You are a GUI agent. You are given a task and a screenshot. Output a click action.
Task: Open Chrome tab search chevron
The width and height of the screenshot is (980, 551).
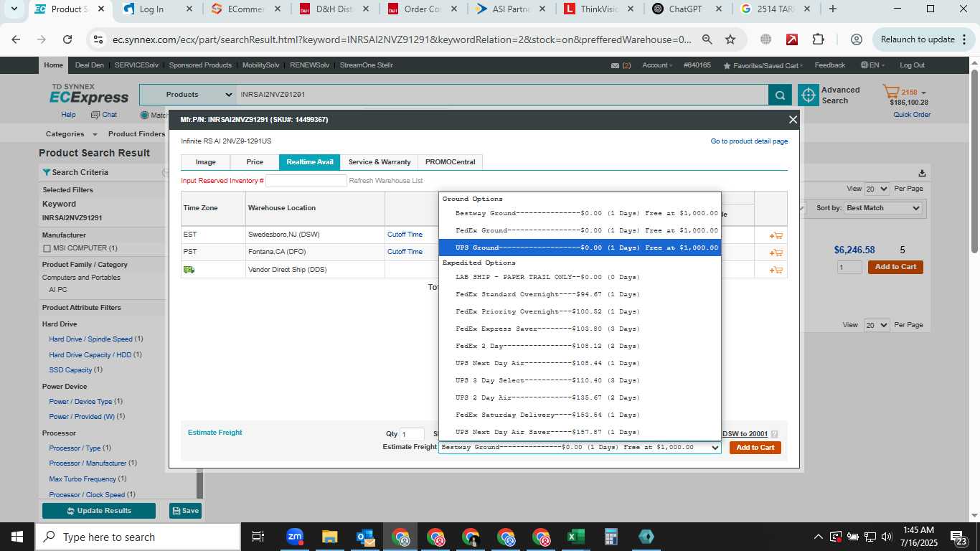[14, 9]
